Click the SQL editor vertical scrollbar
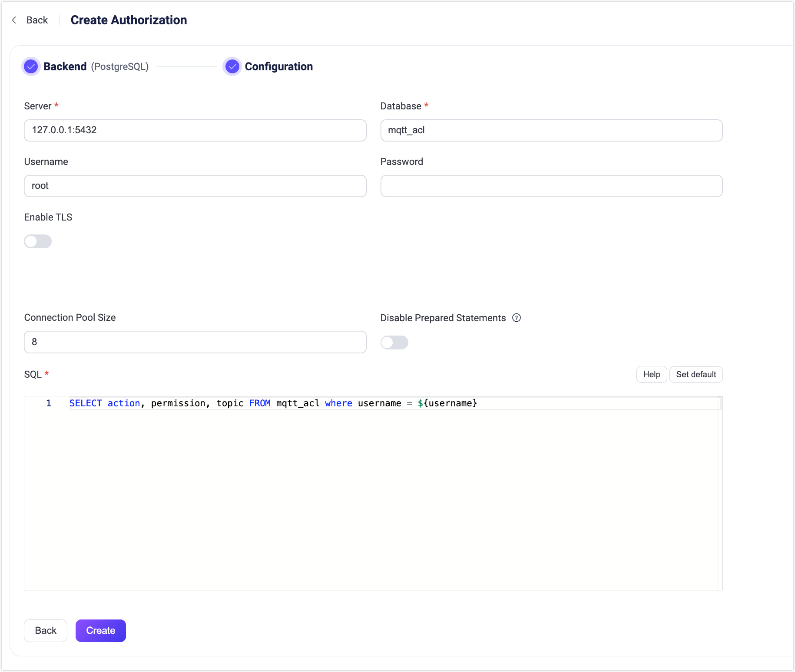This screenshot has height=672, width=795. click(720, 493)
